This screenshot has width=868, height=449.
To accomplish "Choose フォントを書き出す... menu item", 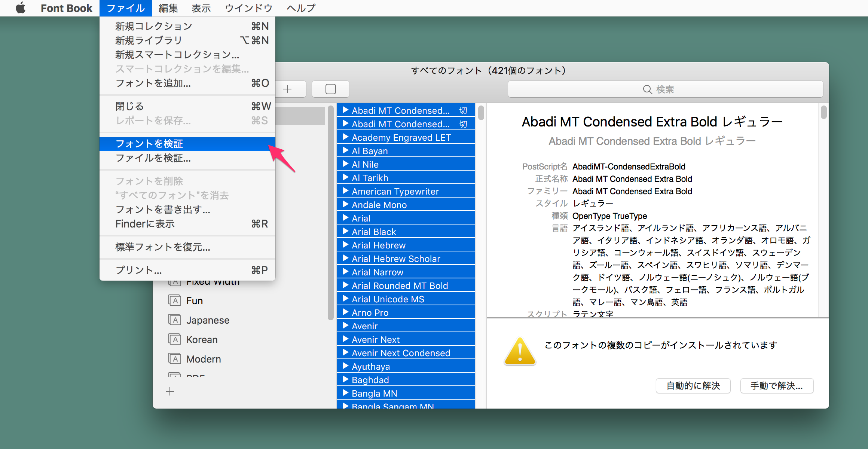I will [187, 210].
